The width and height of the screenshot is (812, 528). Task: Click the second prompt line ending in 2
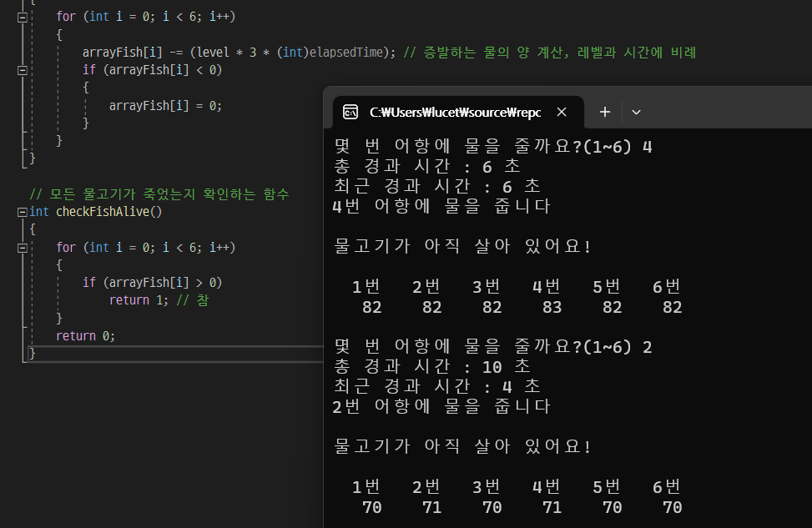pyautogui.click(x=493, y=347)
